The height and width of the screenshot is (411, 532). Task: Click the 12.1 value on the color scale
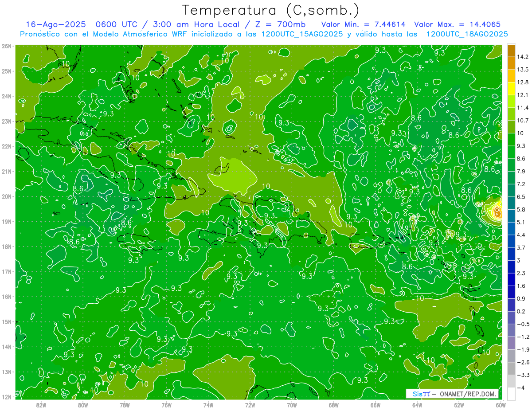(522, 95)
